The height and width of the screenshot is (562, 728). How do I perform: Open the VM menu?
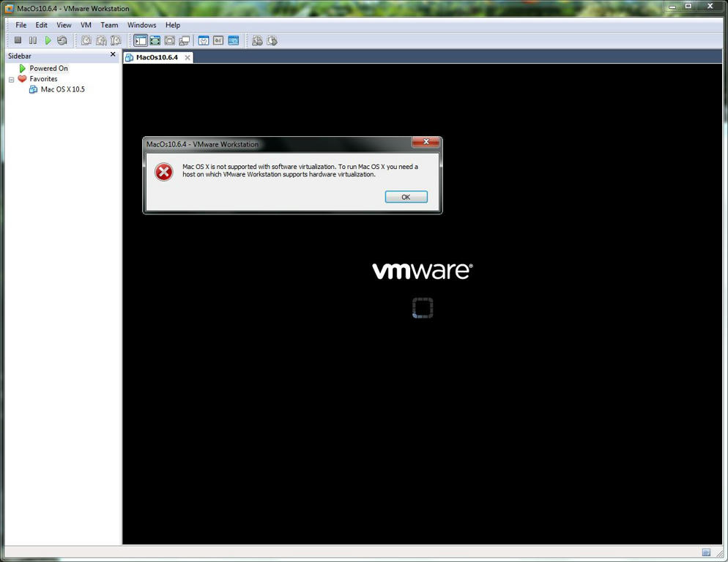[x=86, y=25]
